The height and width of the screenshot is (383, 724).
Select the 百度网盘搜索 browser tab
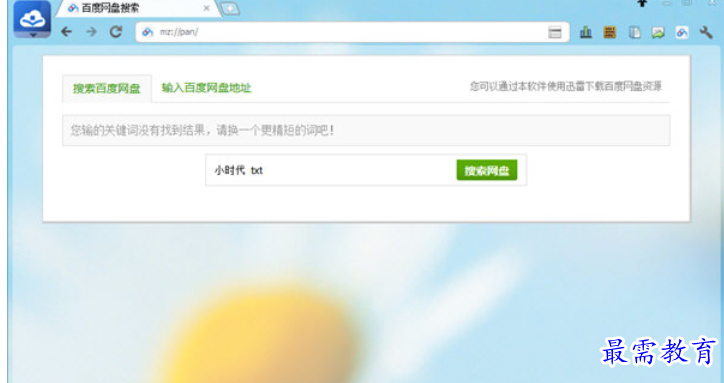pyautogui.click(x=138, y=8)
